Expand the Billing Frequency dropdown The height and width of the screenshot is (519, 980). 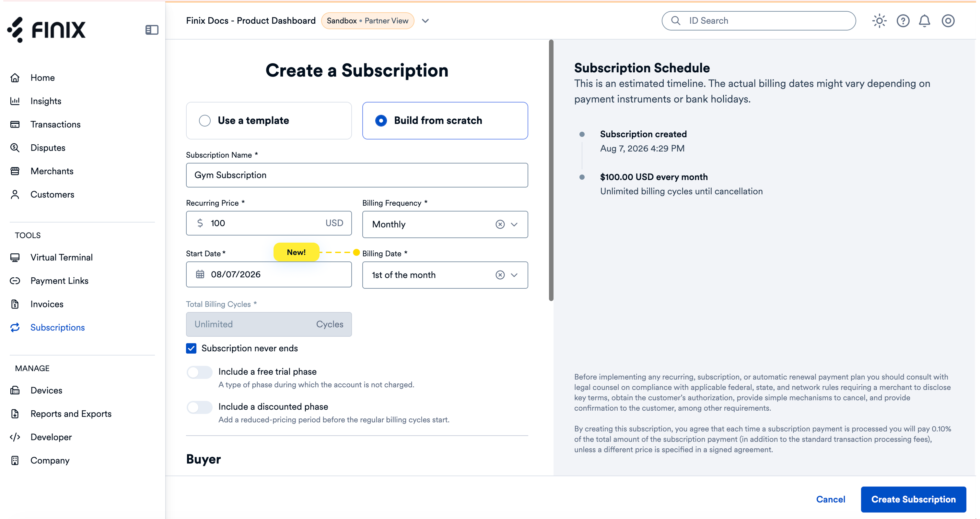[514, 224]
